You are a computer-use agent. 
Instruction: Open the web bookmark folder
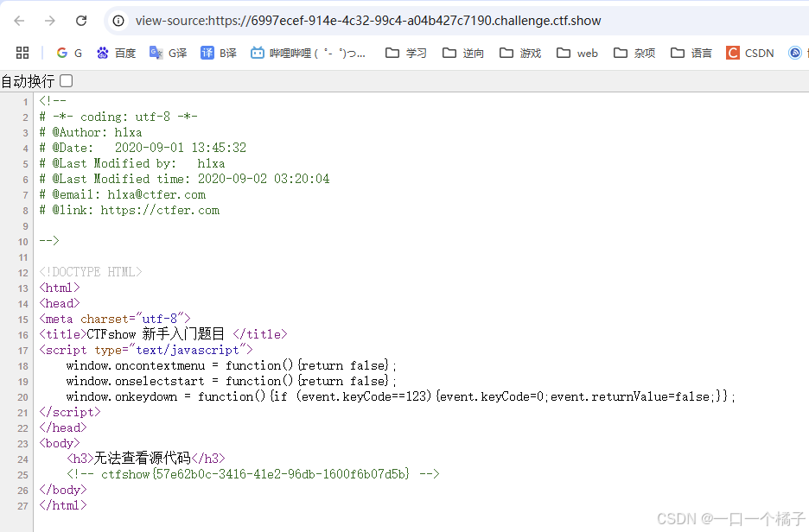pos(577,53)
